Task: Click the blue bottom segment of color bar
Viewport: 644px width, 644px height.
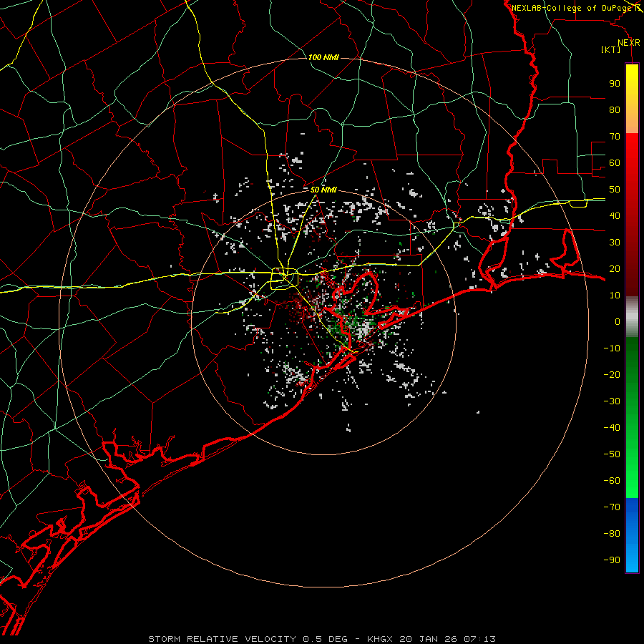Action: coord(632,535)
